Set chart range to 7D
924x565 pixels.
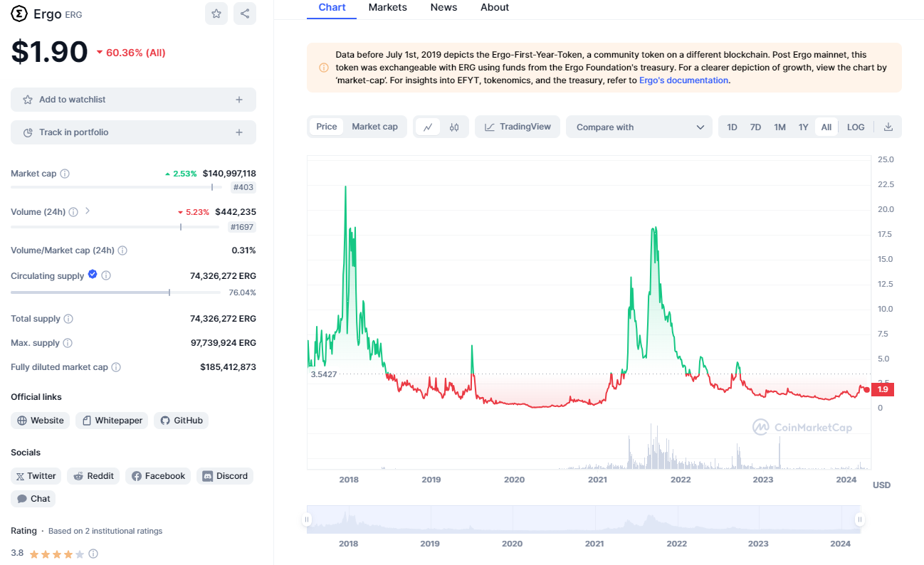click(755, 127)
